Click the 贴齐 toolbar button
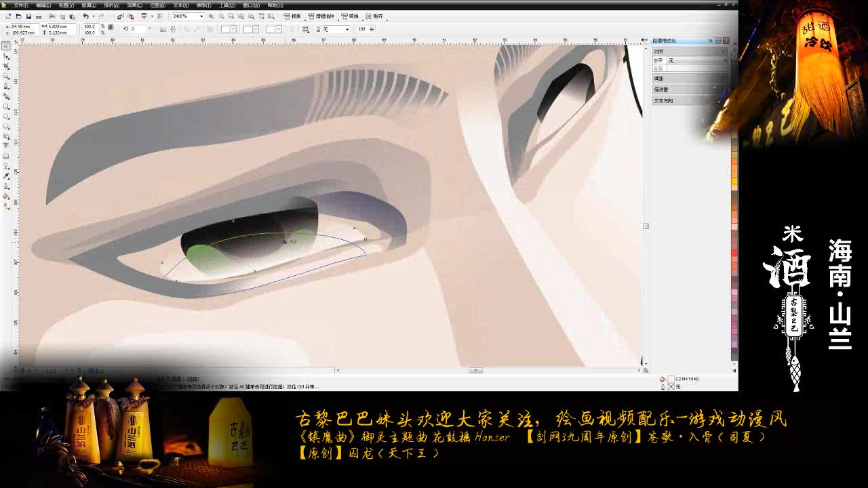Viewport: 868px width, 488px height. pos(376,16)
